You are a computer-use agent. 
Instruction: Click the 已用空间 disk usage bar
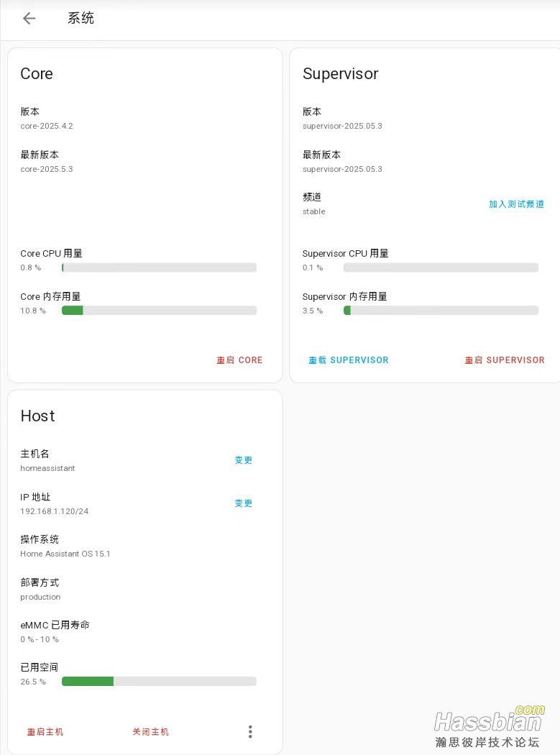[x=159, y=682]
